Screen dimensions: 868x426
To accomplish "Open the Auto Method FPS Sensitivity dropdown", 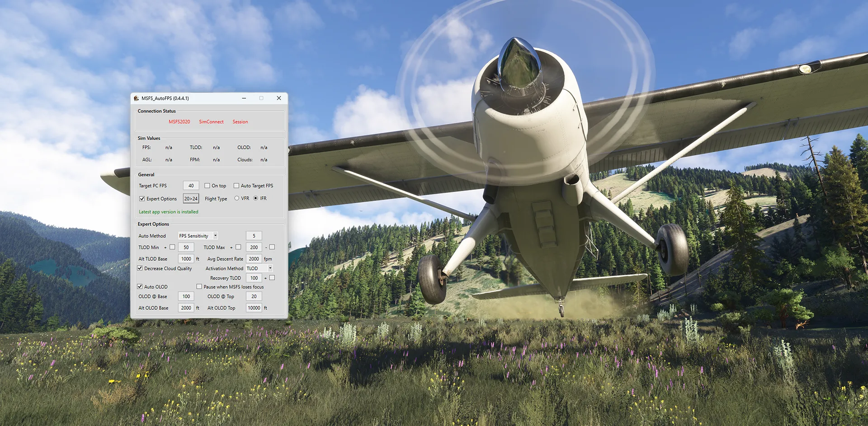I will click(198, 236).
